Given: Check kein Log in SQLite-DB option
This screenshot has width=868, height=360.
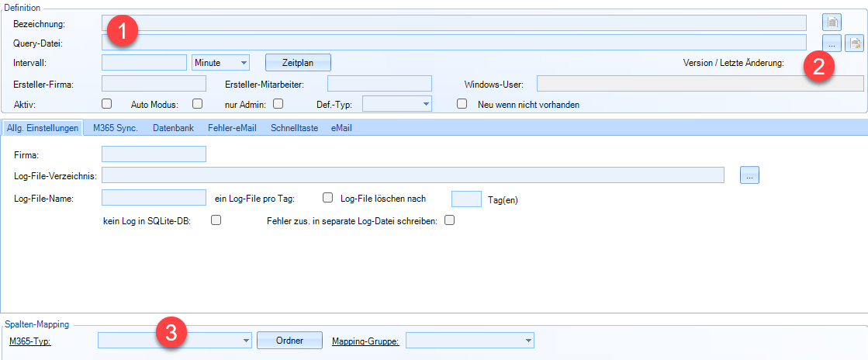Looking at the screenshot, I should (x=216, y=220).
